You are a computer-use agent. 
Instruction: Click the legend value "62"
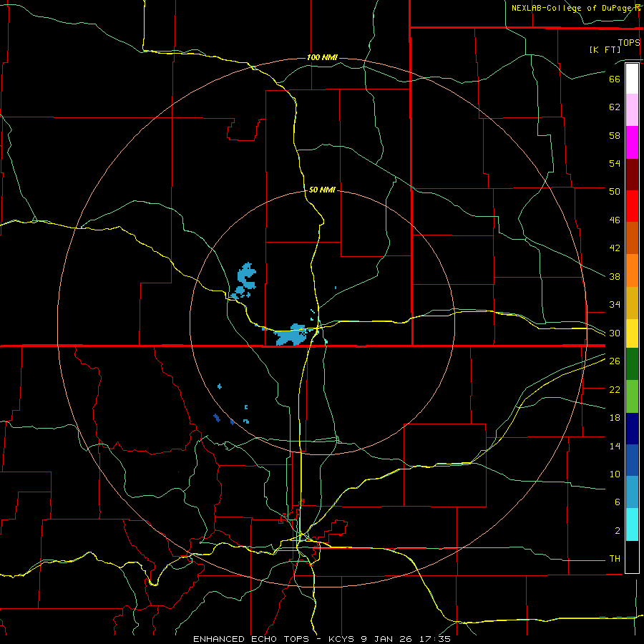pyautogui.click(x=615, y=107)
